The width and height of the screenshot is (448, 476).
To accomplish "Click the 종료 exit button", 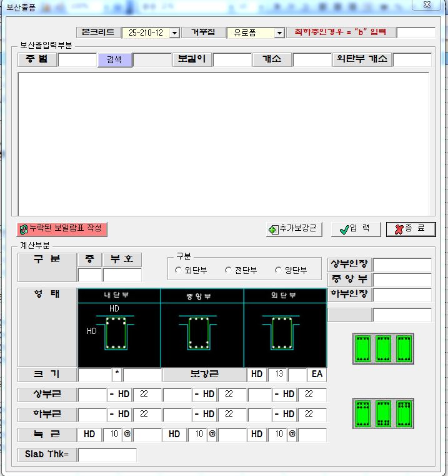I will coord(411,229).
